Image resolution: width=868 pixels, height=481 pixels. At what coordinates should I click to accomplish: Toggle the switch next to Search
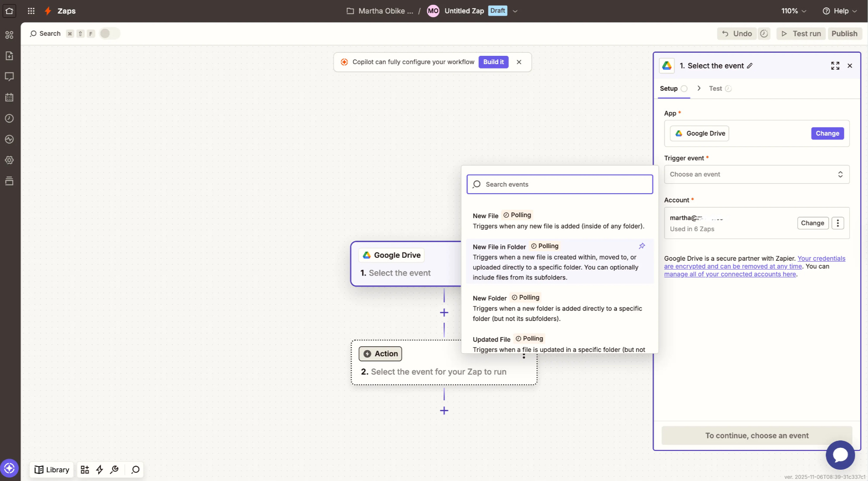pyautogui.click(x=109, y=34)
